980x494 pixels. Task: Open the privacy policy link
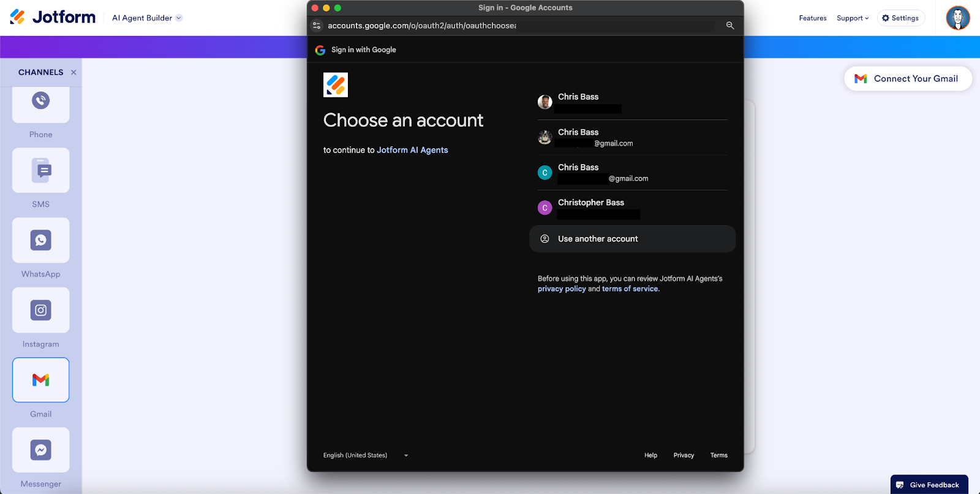click(562, 289)
